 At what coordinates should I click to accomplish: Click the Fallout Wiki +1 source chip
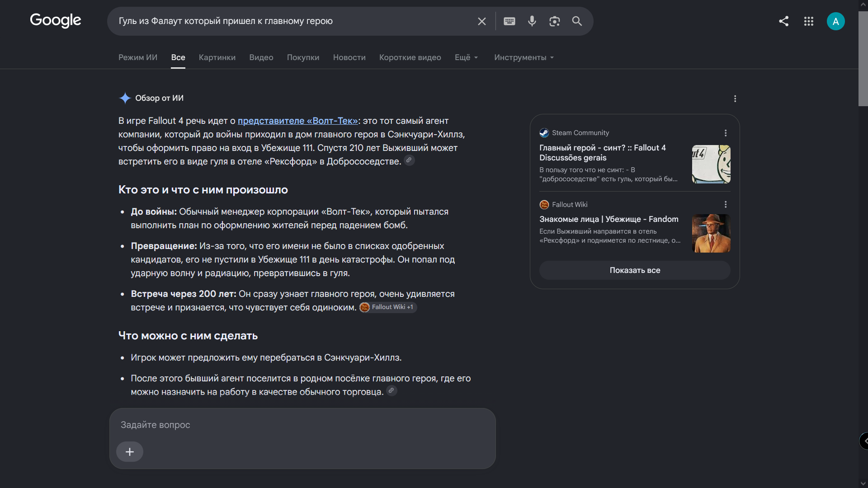pyautogui.click(x=388, y=307)
